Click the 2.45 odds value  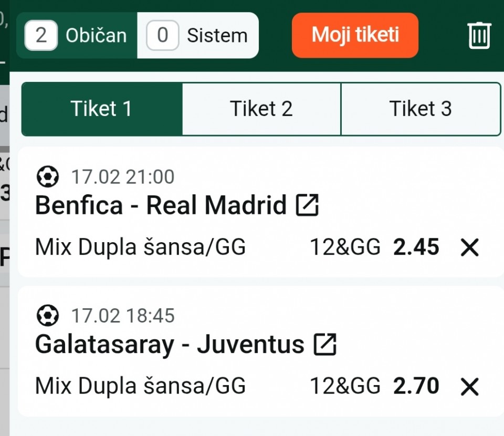pos(416,247)
